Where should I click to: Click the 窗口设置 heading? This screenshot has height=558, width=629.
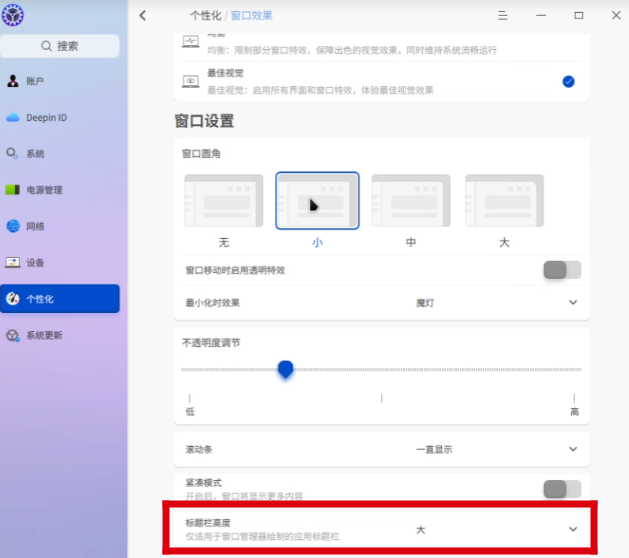pyautogui.click(x=204, y=121)
